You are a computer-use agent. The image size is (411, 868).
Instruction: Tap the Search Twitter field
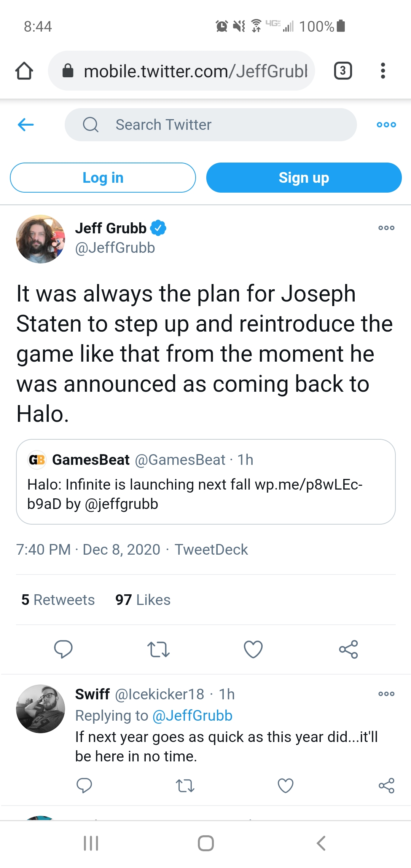click(x=210, y=124)
